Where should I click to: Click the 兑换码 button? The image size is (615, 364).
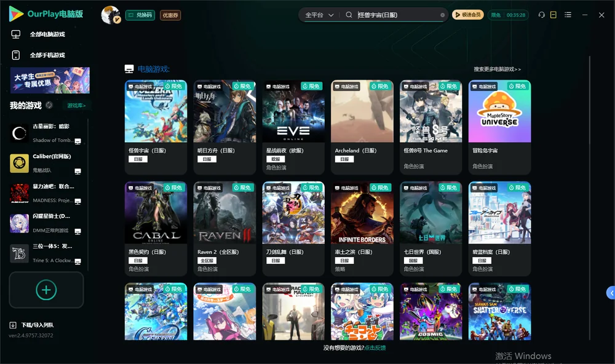tap(140, 15)
